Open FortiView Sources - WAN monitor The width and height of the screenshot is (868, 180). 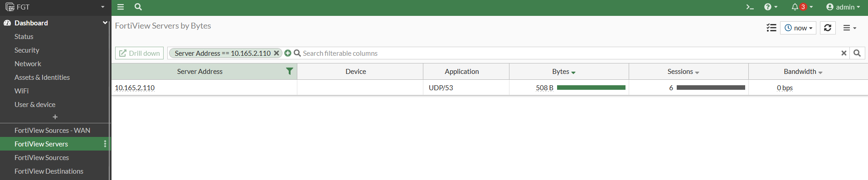pyautogui.click(x=52, y=130)
